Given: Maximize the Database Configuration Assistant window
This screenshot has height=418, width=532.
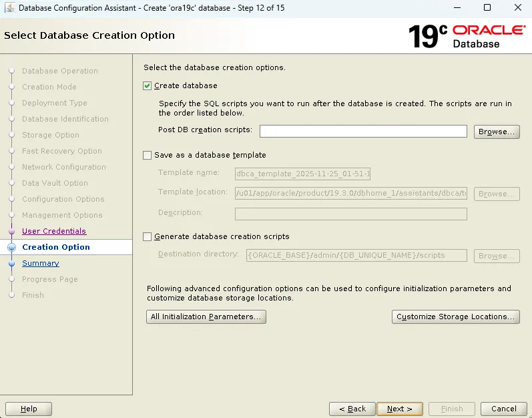Looking at the screenshot, I should point(487,7).
